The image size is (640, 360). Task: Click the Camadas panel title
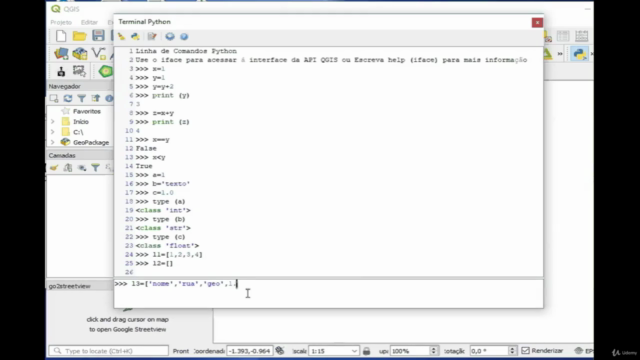62,156
